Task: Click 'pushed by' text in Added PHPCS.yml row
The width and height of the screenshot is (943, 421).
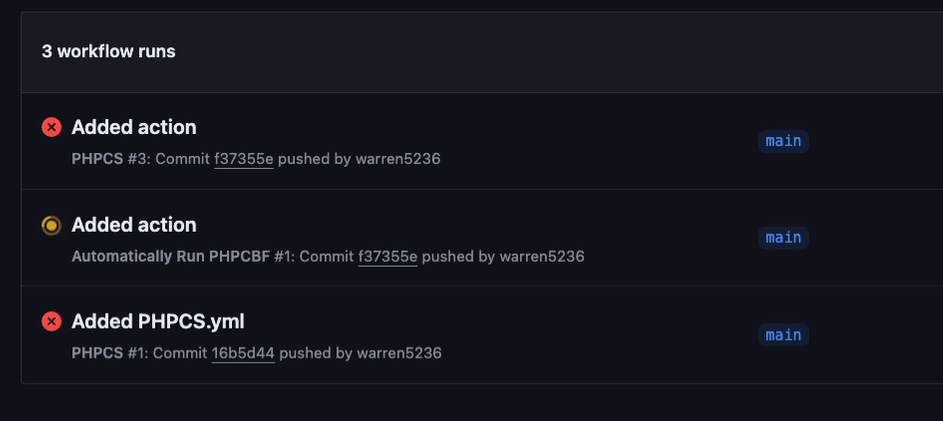Action: point(316,353)
